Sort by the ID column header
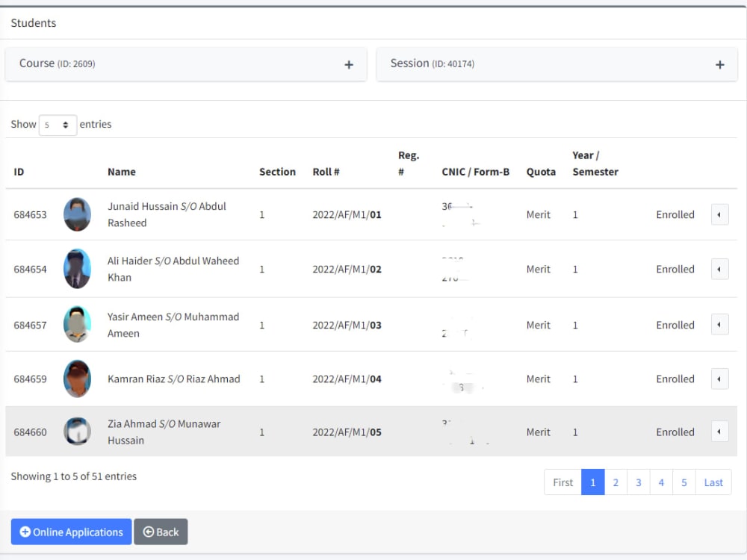The image size is (747, 560). (19, 172)
